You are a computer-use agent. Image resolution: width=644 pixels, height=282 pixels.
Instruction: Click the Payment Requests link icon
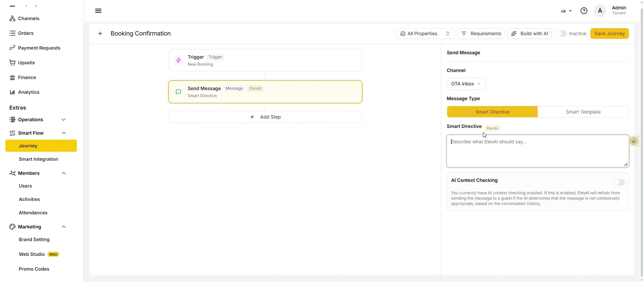point(12,48)
